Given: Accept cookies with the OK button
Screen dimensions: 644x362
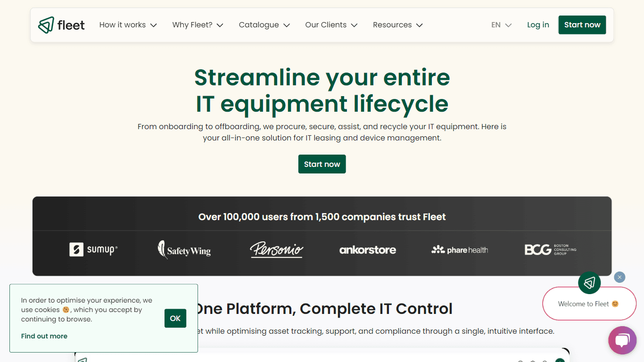Looking at the screenshot, I should click(175, 318).
